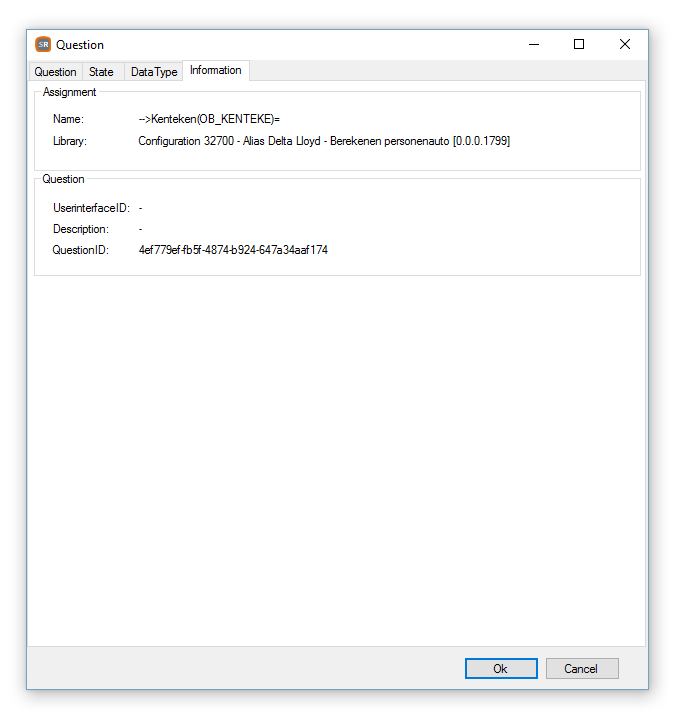The height and width of the screenshot is (723, 685).
Task: Select the DataType tab
Action: click(154, 72)
